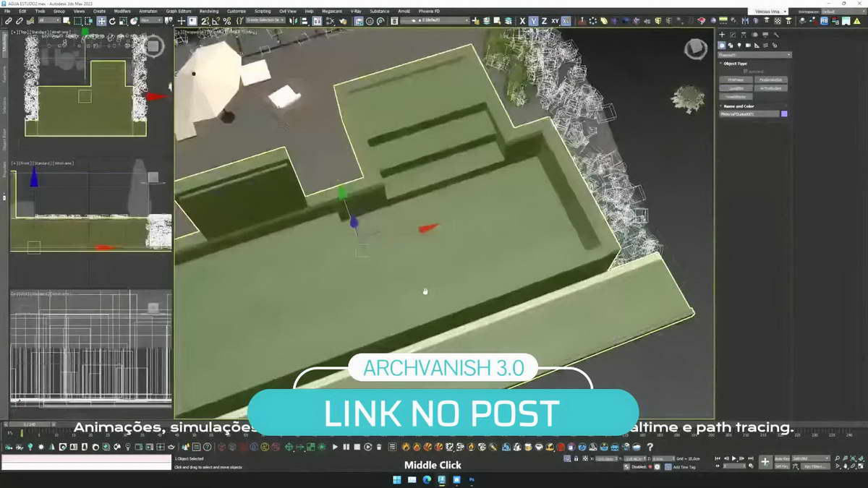Open the user account sign-in dropdown
868x488 pixels.
[768, 12]
